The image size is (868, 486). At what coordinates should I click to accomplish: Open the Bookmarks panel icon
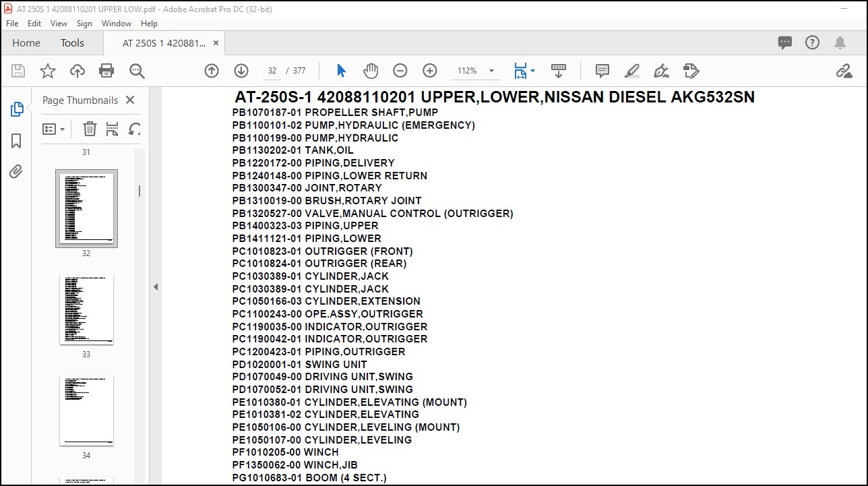click(x=16, y=141)
